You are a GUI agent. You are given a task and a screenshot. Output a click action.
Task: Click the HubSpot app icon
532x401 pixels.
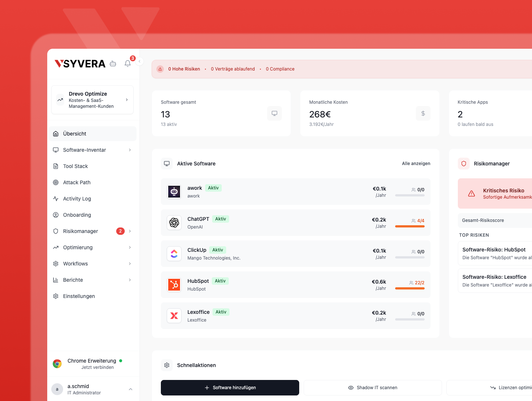click(174, 285)
